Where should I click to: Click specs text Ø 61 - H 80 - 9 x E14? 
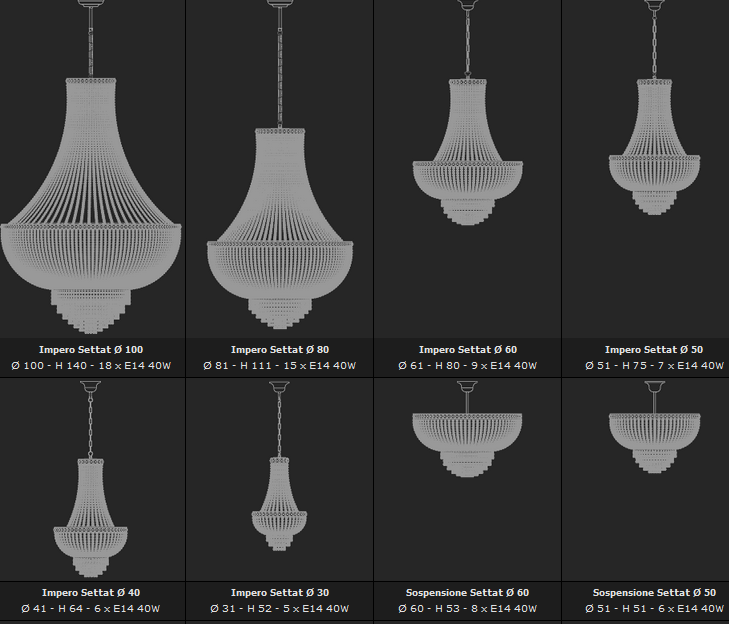point(455,365)
